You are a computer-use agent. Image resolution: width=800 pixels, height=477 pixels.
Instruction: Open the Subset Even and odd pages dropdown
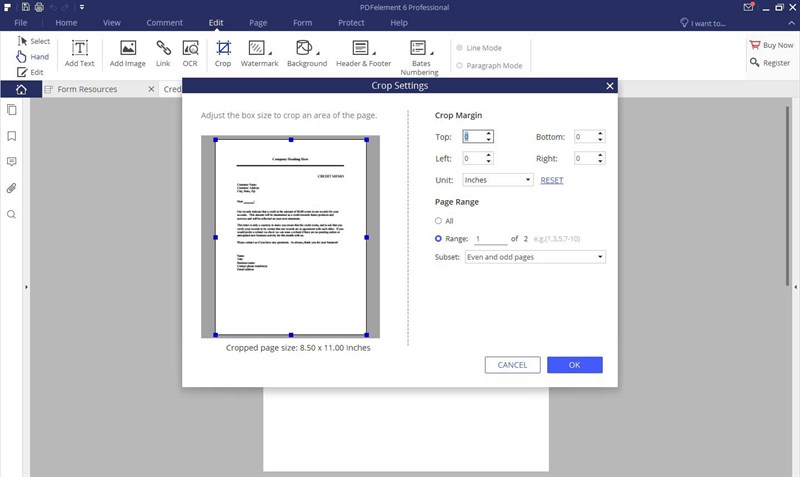(x=535, y=257)
